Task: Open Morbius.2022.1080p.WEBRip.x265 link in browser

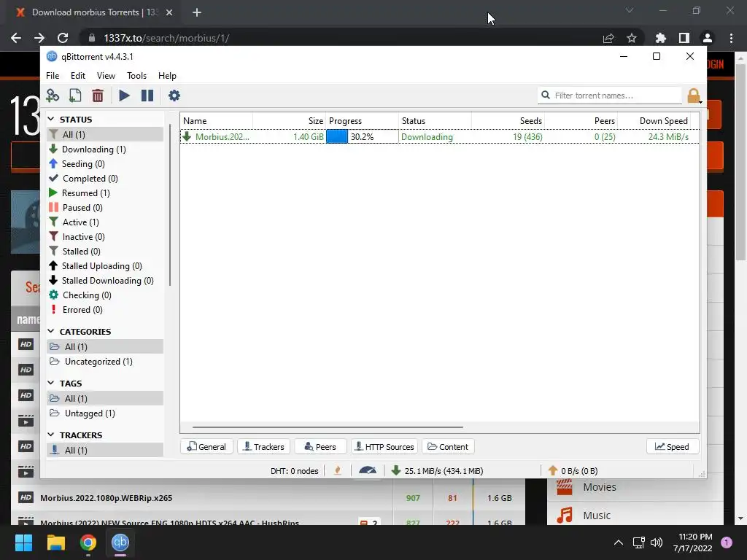Action: [107, 497]
